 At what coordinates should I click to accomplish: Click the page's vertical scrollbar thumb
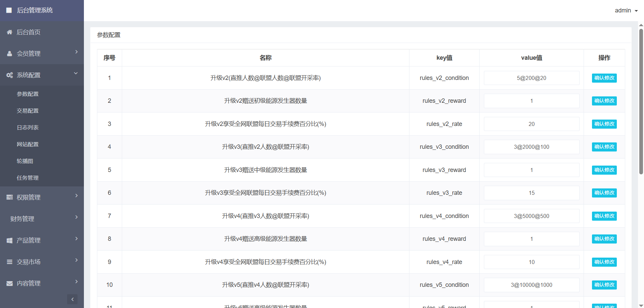(x=641, y=101)
